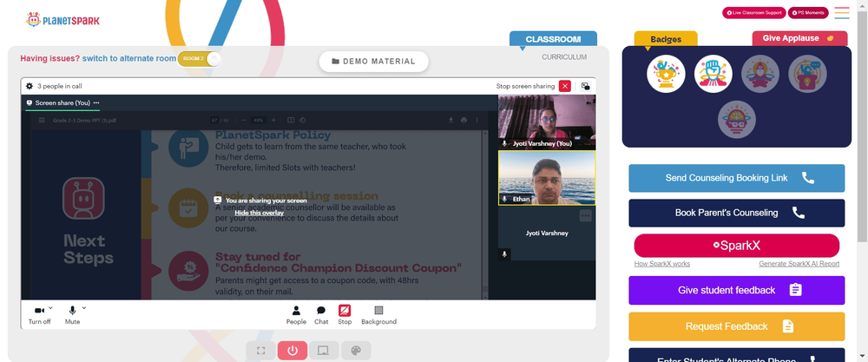The height and width of the screenshot is (362, 868).
Task: Open the PDF viewer more options menu
Action: pos(477,120)
